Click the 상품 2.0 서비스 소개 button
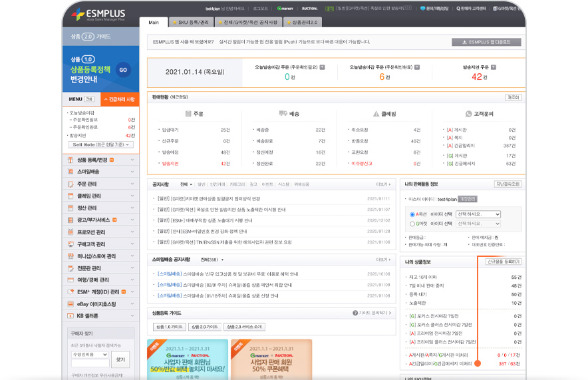Image resolution: width=588 pixels, height=380 pixels. click(245, 327)
